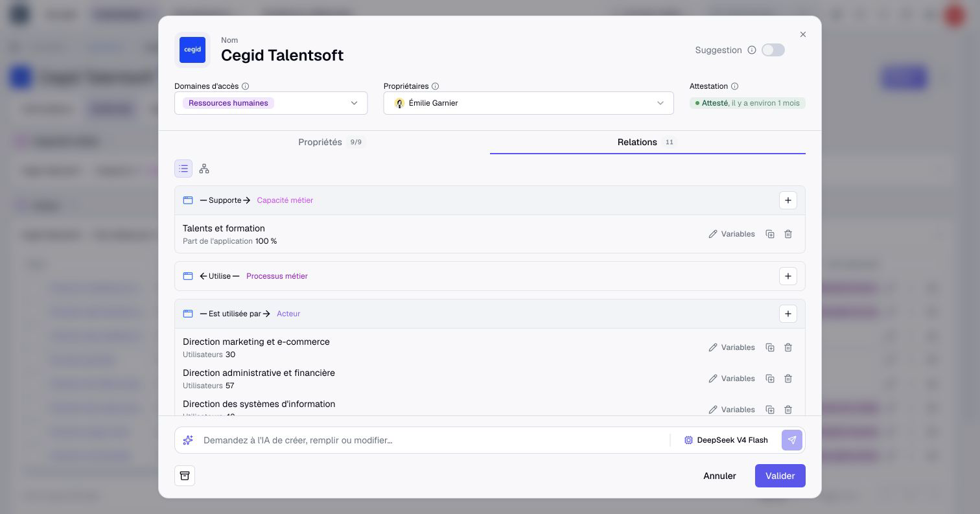The image size is (980, 514).
Task: Switch to list view of relations
Action: click(x=183, y=169)
